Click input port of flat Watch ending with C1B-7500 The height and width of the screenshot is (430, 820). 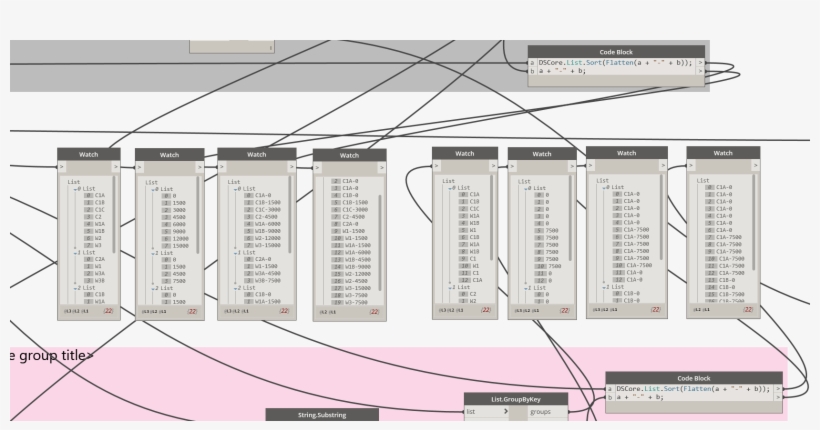pos(691,165)
